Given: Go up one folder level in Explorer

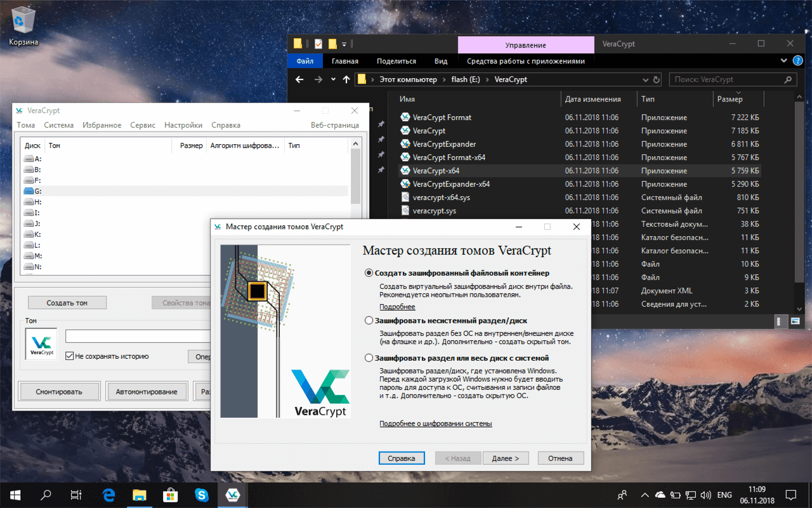Looking at the screenshot, I should [346, 79].
